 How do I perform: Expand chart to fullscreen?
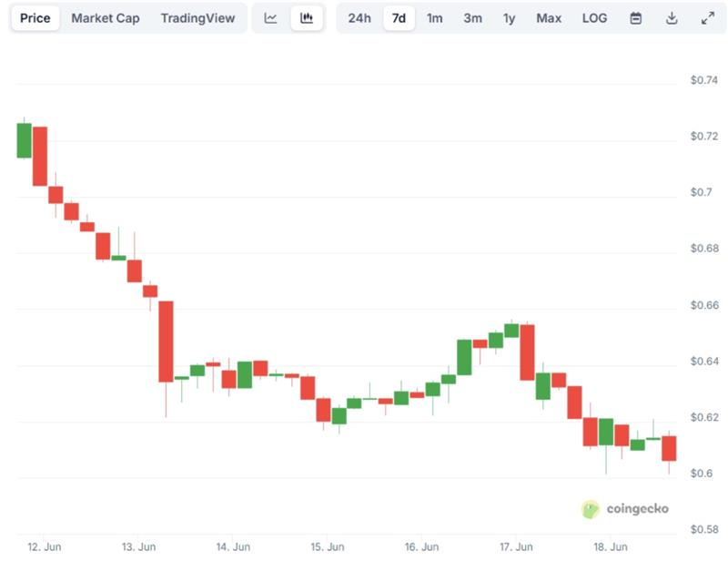coord(707,18)
